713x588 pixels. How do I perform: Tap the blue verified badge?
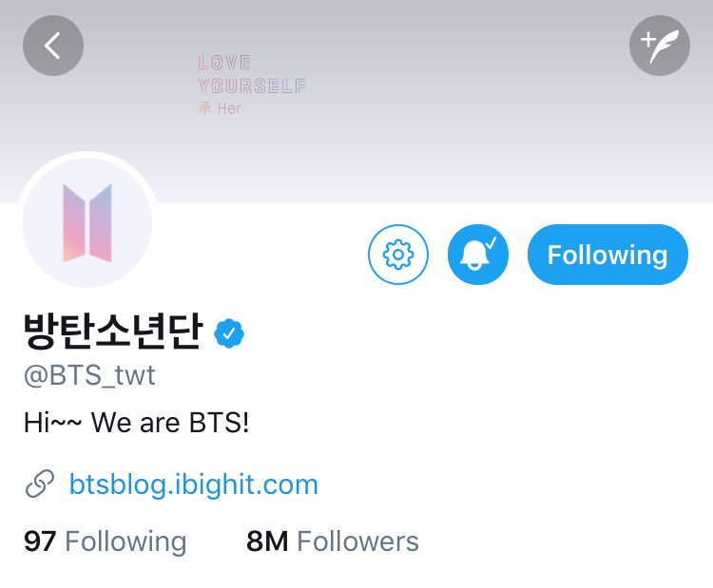(x=229, y=333)
